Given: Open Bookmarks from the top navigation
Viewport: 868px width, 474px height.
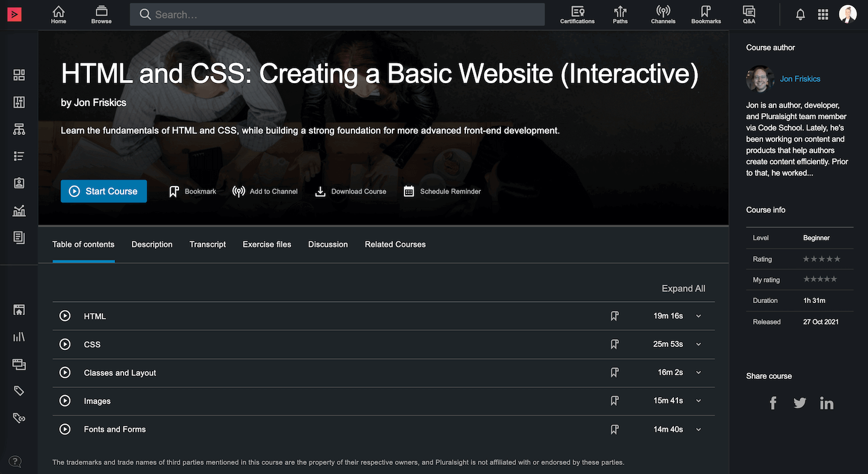Looking at the screenshot, I should (705, 14).
